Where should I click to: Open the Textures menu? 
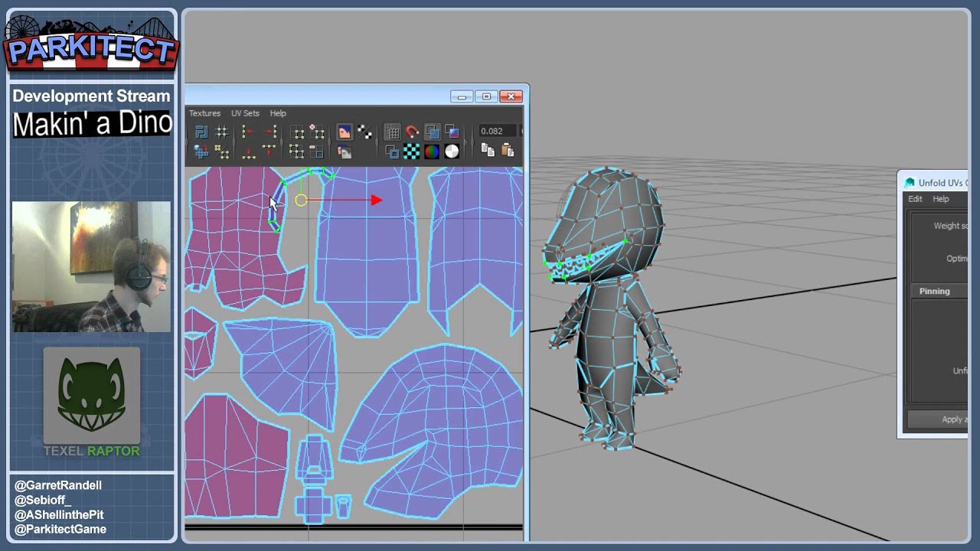[x=204, y=113]
